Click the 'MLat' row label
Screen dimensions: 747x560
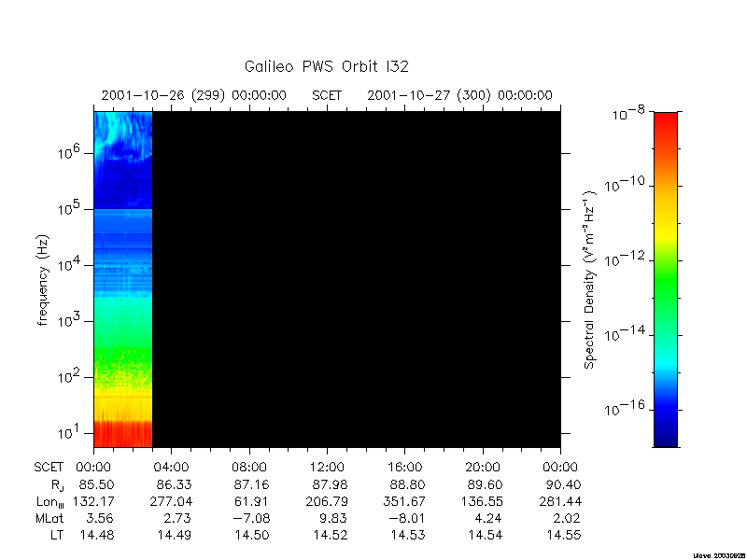tap(49, 518)
